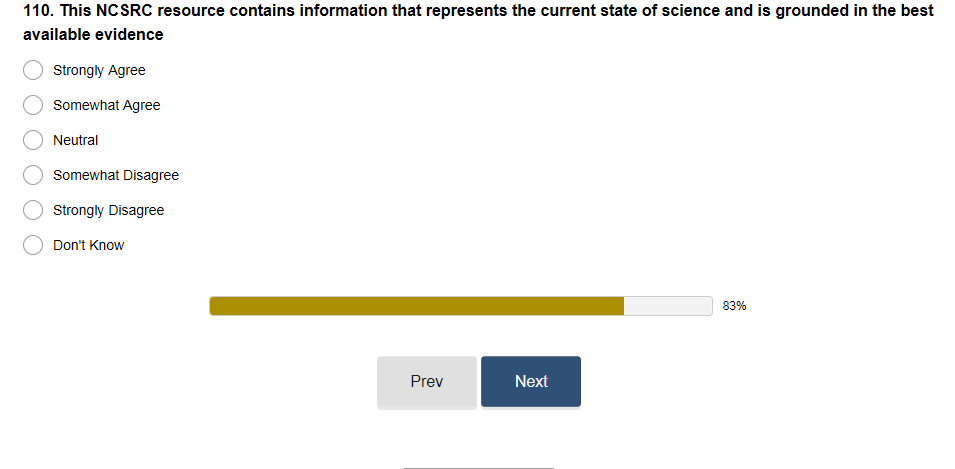Click the empty remainder of the progress bar
The width and height of the screenshot is (955, 469).
pos(668,306)
